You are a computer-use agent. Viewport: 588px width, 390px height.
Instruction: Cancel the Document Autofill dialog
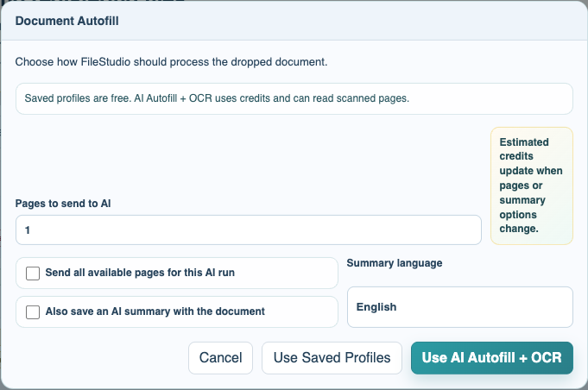tap(220, 358)
